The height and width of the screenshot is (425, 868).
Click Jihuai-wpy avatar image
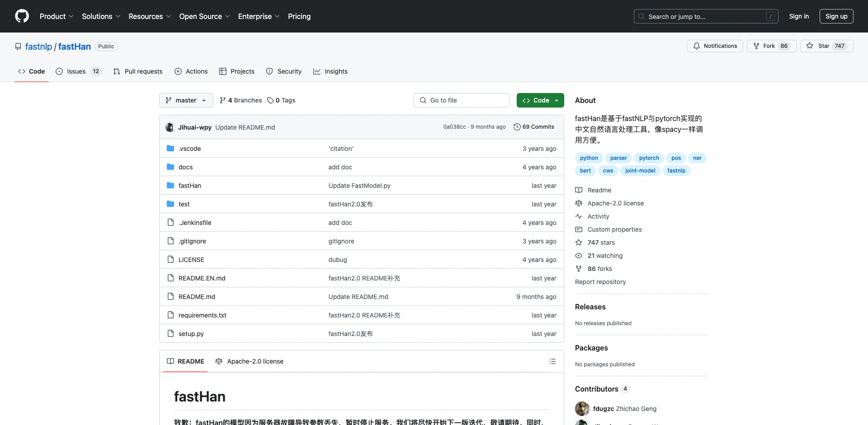click(x=170, y=127)
